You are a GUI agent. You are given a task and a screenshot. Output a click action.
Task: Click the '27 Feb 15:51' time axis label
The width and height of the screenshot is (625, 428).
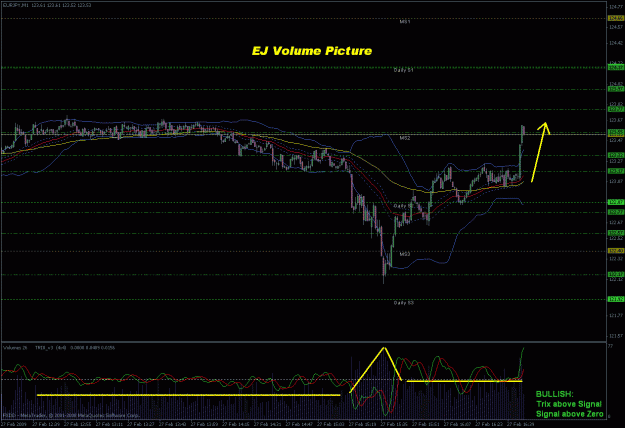[425, 424]
